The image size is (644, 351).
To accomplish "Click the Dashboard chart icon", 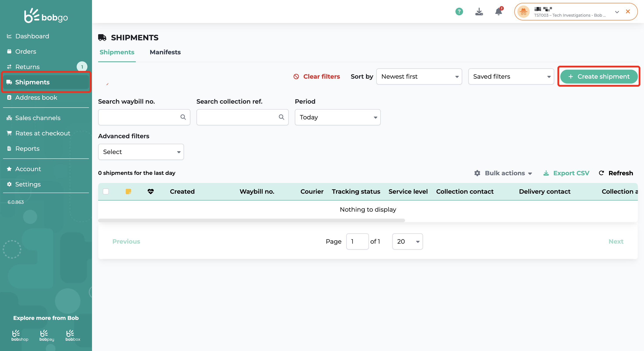I will (x=9, y=36).
